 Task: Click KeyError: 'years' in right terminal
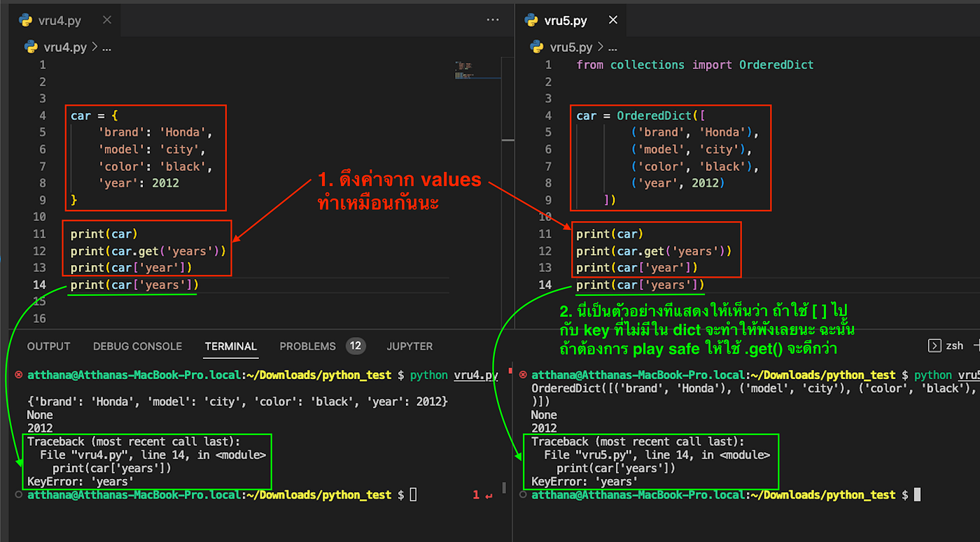pos(584,481)
